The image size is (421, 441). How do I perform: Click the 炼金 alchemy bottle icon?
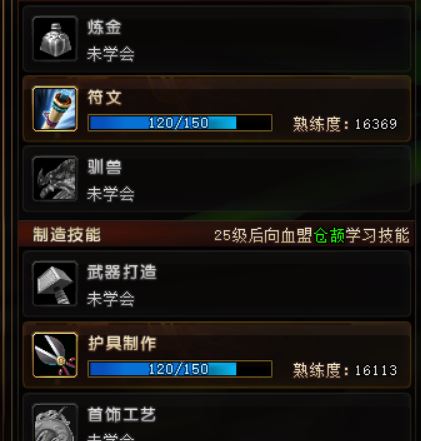55,39
